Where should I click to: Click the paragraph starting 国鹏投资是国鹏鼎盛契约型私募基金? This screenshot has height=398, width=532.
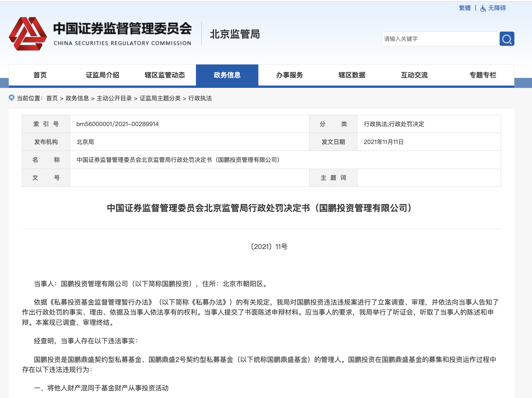pyautogui.click(x=259, y=365)
